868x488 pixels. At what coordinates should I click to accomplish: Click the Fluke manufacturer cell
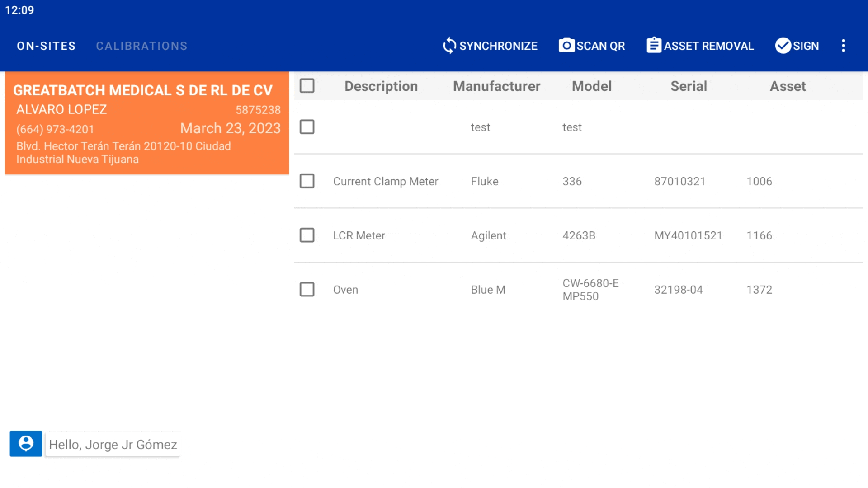pyautogui.click(x=485, y=182)
